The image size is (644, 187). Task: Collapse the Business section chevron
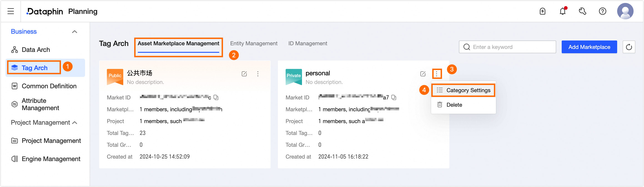pyautogui.click(x=75, y=32)
